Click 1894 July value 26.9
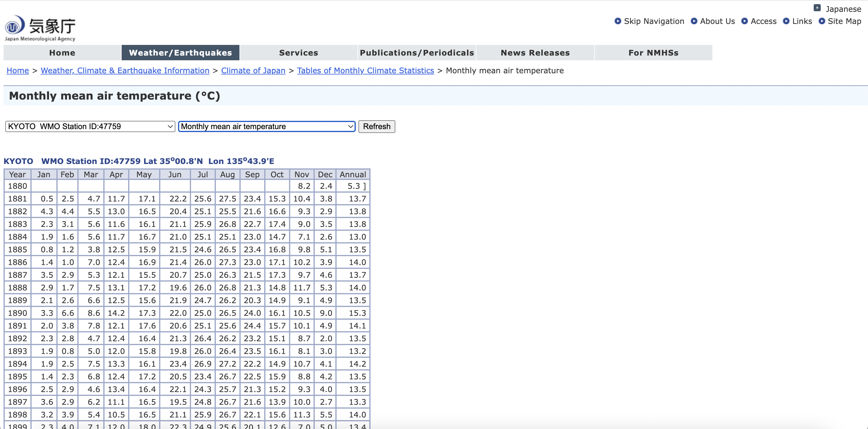Image resolution: width=868 pixels, height=429 pixels. click(203, 364)
